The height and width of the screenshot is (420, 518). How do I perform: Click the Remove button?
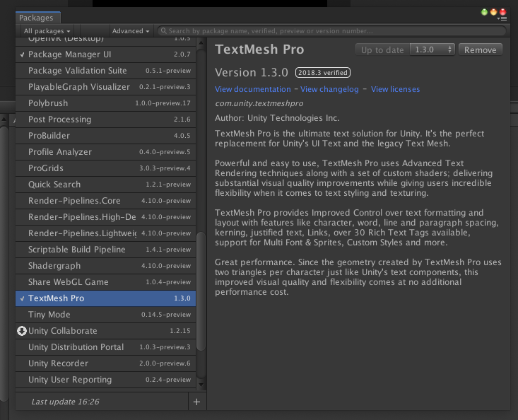[x=481, y=49]
